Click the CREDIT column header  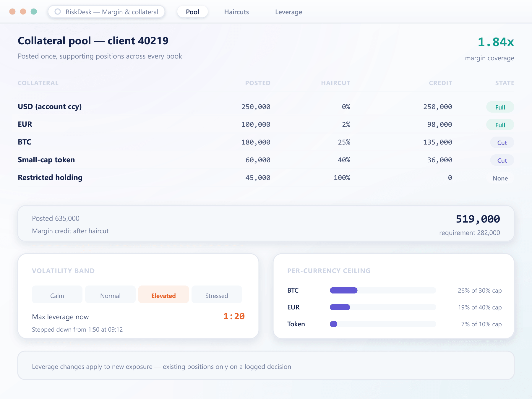[x=440, y=83]
